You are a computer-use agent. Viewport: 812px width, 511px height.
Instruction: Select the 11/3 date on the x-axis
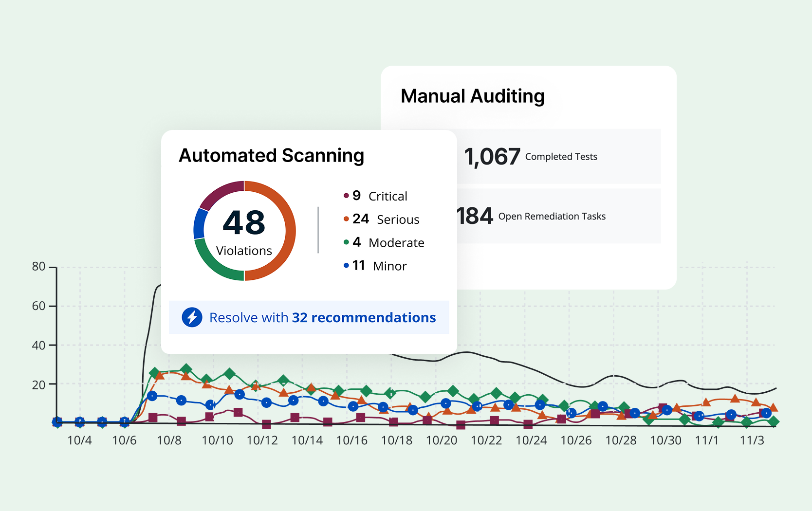[x=752, y=440]
